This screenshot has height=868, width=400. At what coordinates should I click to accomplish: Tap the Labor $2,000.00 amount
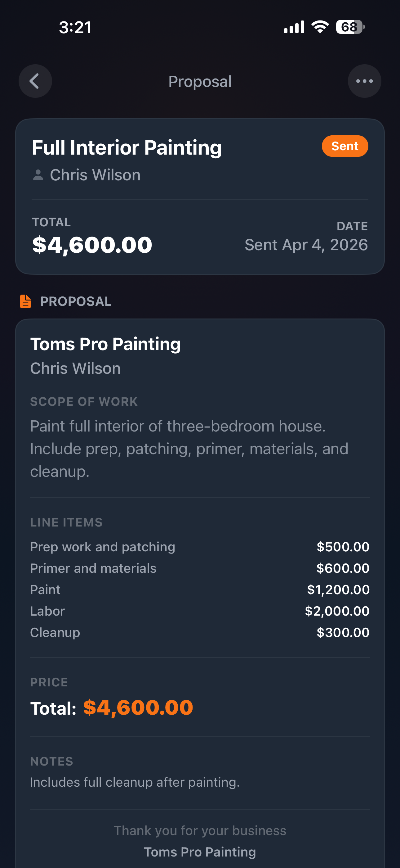click(x=337, y=611)
